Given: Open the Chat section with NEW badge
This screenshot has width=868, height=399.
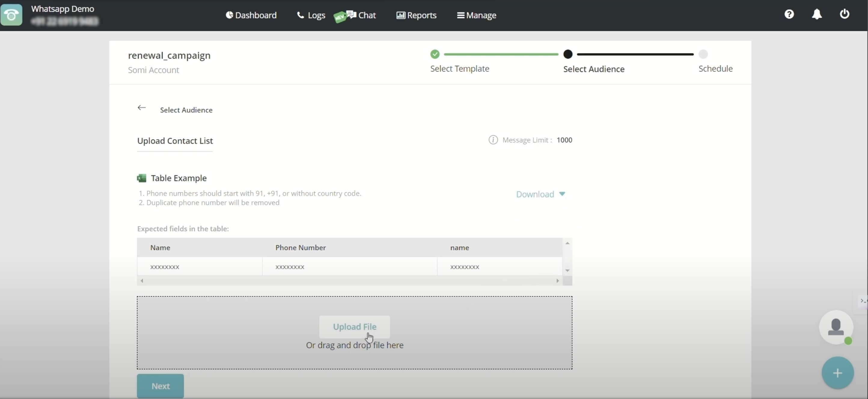Looking at the screenshot, I should click(x=362, y=15).
